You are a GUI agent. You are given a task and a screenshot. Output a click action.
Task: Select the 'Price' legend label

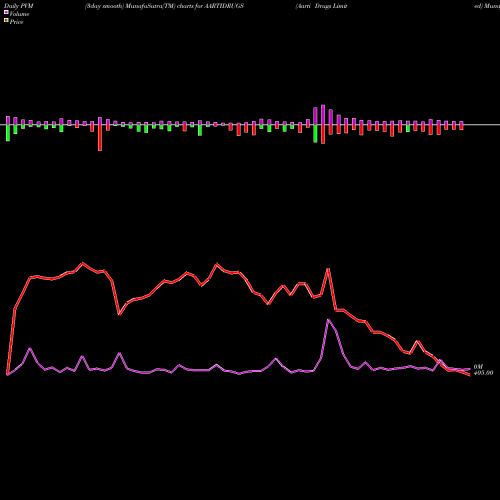pyautogui.click(x=16, y=22)
